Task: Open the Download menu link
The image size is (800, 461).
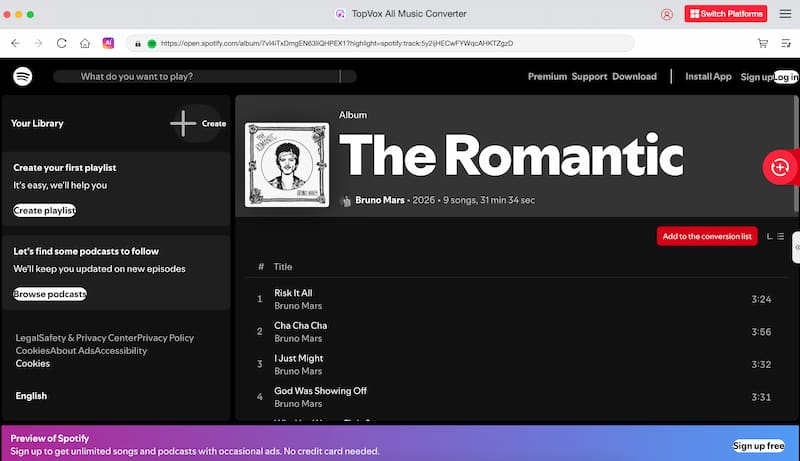Action: pyautogui.click(x=634, y=76)
